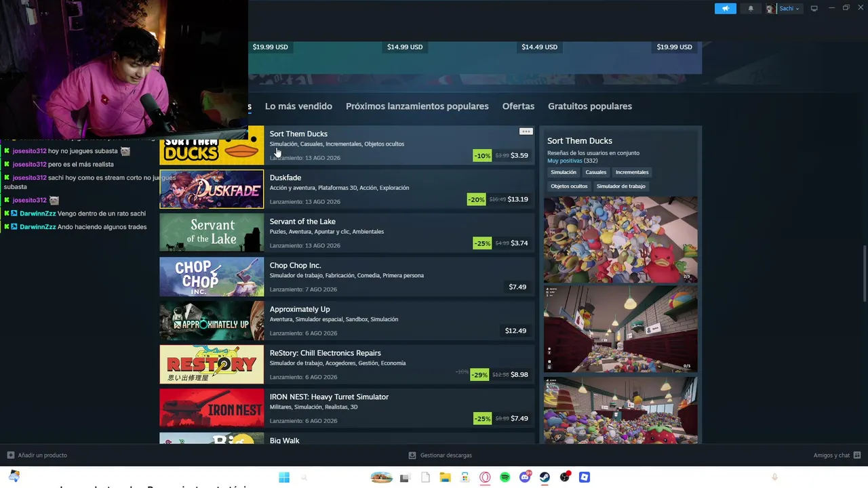Open Discord from the taskbar

(x=525, y=477)
